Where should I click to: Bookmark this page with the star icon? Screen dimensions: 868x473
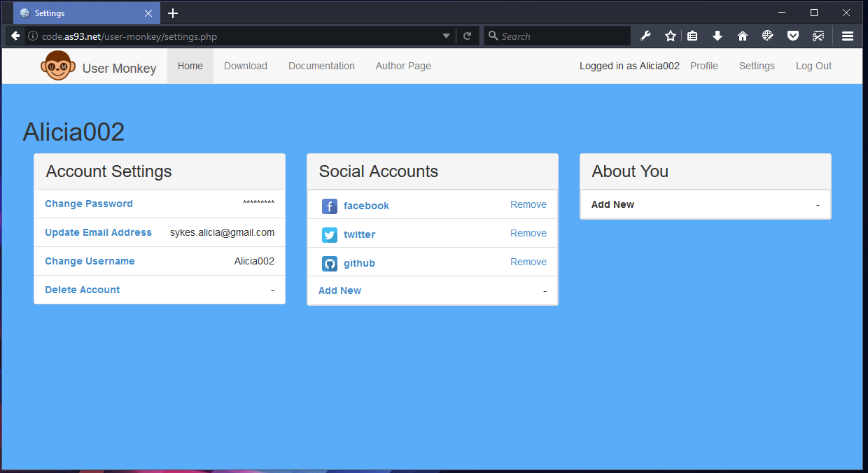click(x=670, y=36)
